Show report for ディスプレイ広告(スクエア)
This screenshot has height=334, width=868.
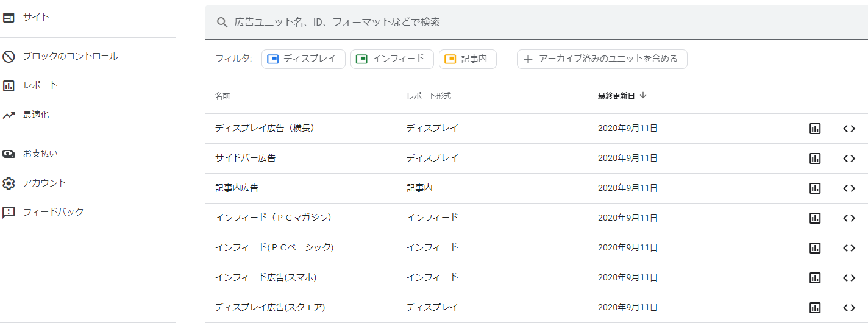click(815, 308)
